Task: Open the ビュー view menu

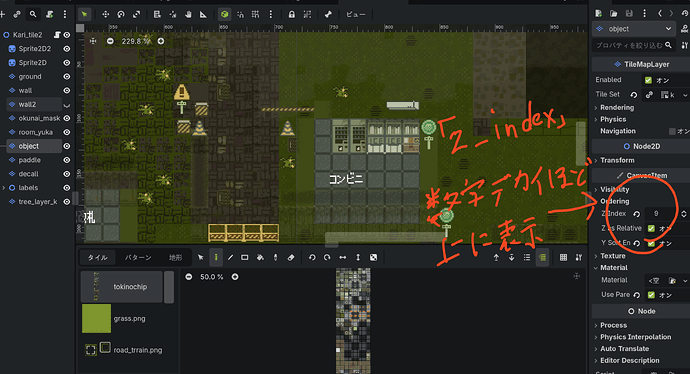Action: 356,15
